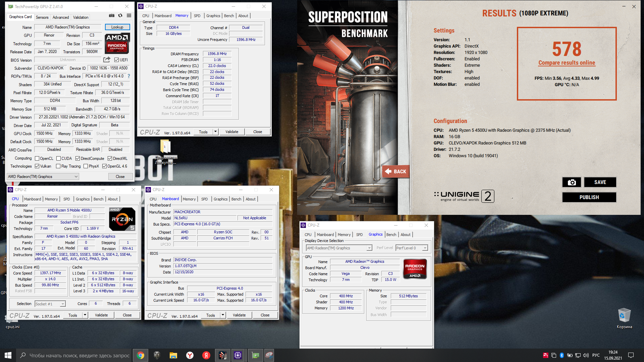This screenshot has height=362, width=644.
Task: Open the desktop folder Документы Лоскутов
Action: click(165, 153)
